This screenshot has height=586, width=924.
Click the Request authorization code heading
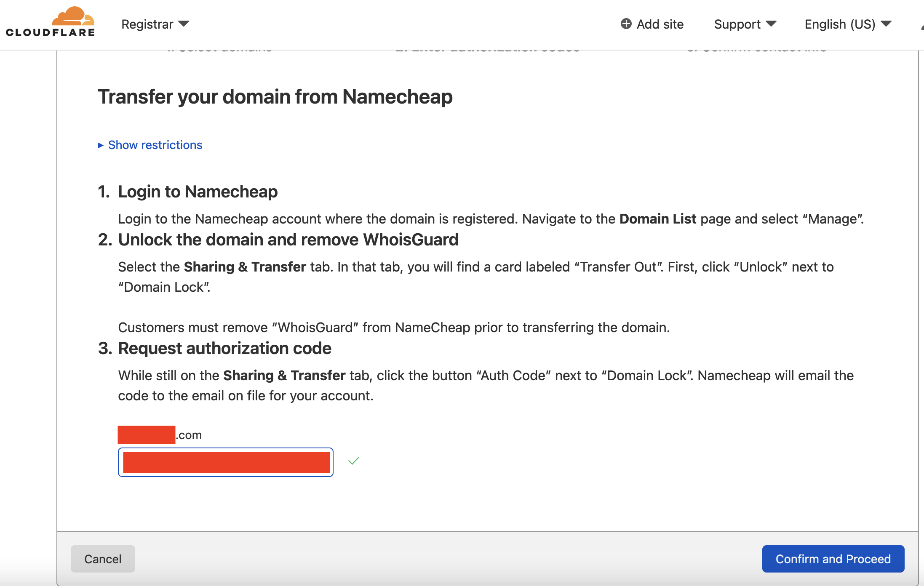[x=224, y=348]
